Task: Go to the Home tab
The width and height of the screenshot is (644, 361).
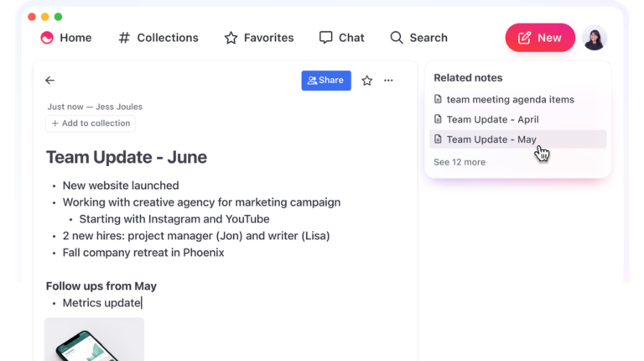Action: coord(66,38)
